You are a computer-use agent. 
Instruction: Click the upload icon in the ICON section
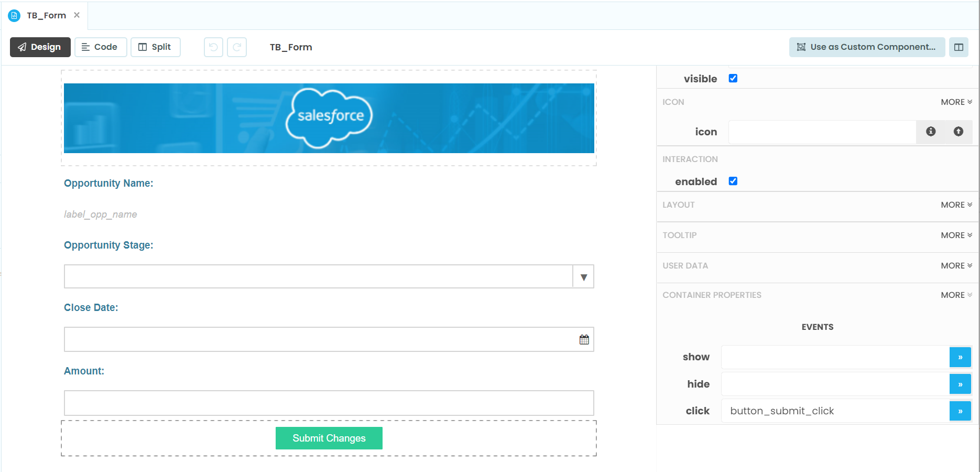[x=959, y=132]
